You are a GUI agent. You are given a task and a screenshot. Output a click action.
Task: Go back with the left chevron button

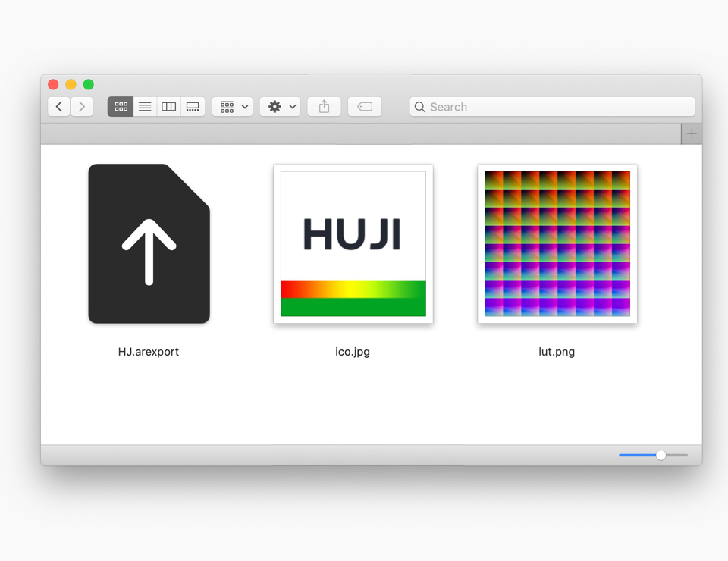(59, 107)
